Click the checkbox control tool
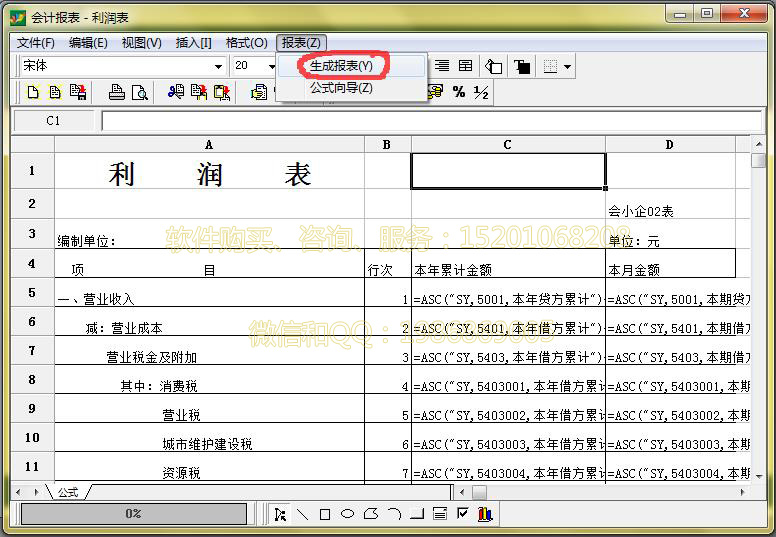The height and width of the screenshot is (537, 776). tap(462, 514)
